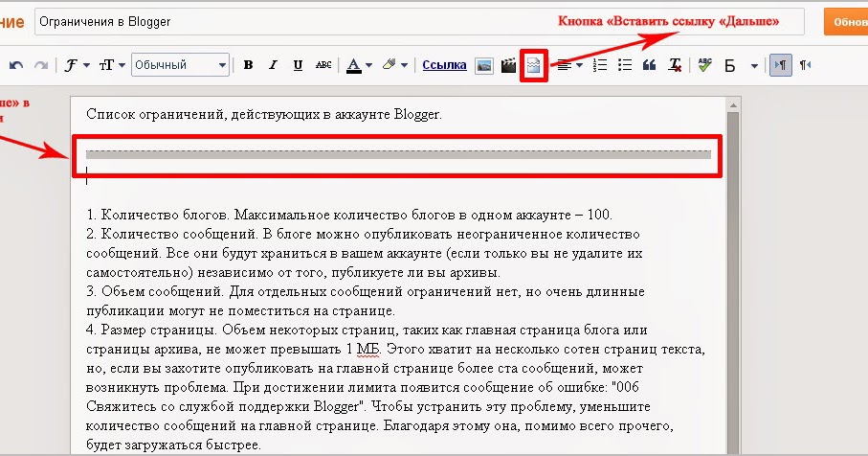Click text '4. Размер страницы.'
The height and width of the screenshot is (456, 868).
point(152,330)
